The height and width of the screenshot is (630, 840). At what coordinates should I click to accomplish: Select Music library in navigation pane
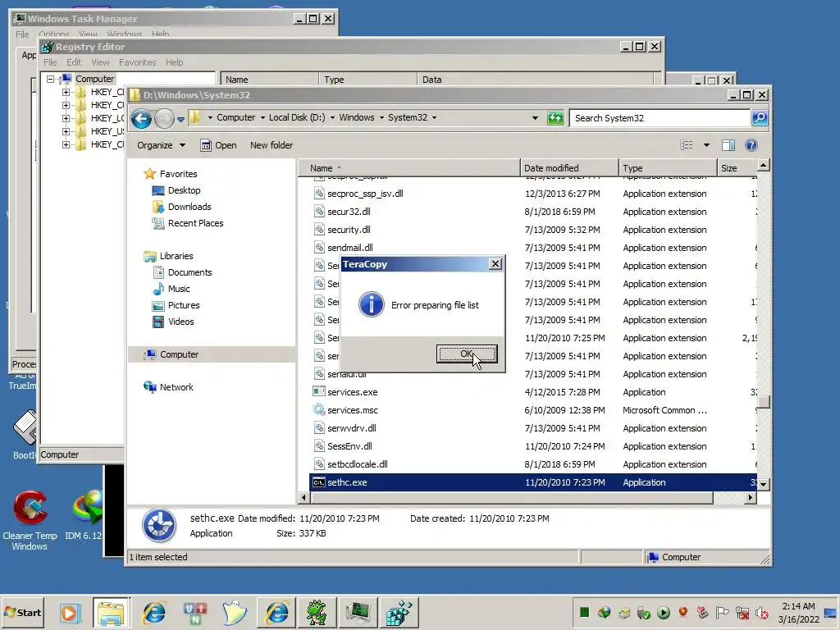coord(178,289)
